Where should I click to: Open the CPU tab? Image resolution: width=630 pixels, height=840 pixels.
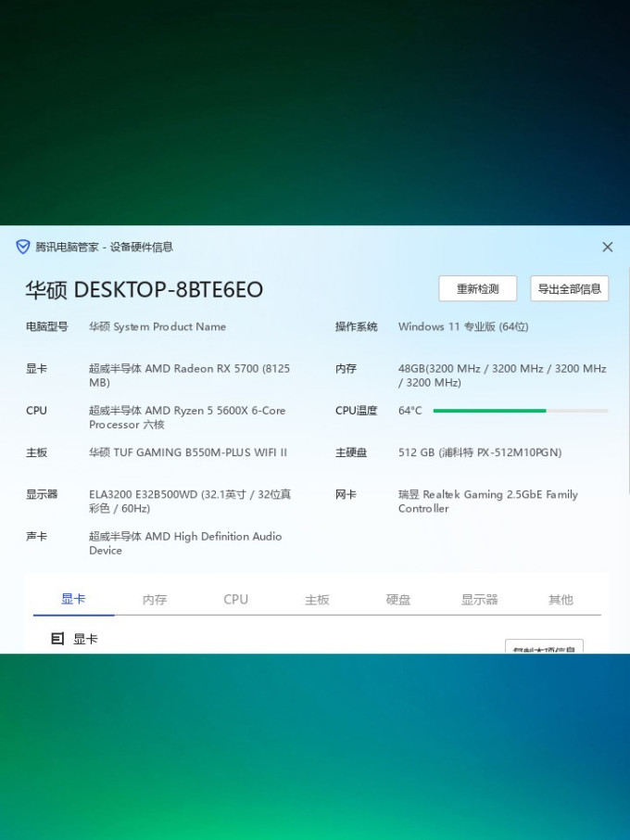[x=235, y=600]
